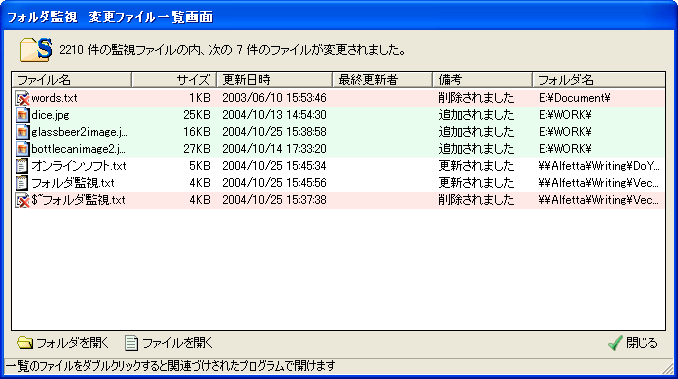678x379 pixels.
Task: Click the image icon beside glassbeer2image.j...
Action: pyautogui.click(x=22, y=132)
